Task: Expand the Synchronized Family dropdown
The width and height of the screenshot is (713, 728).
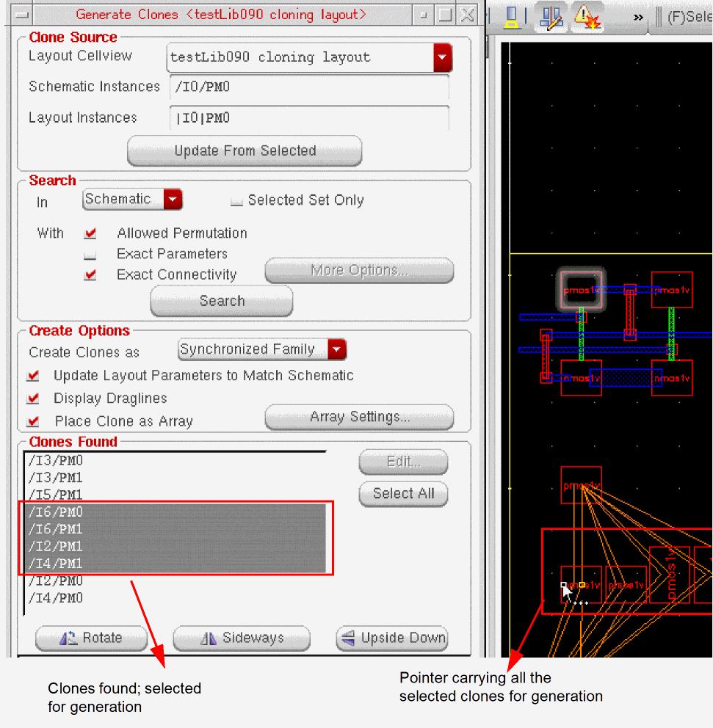Action: 337,349
